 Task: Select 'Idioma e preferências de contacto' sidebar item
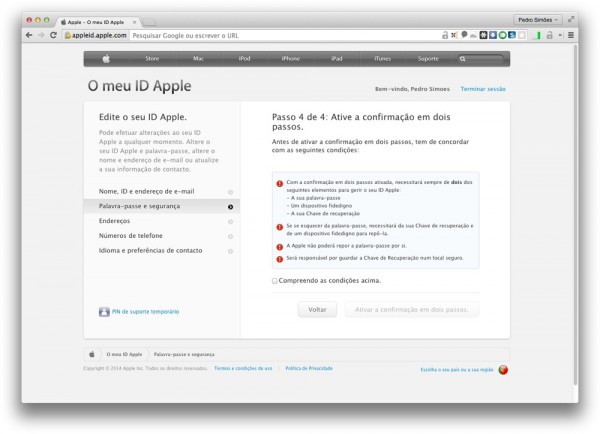162,251
